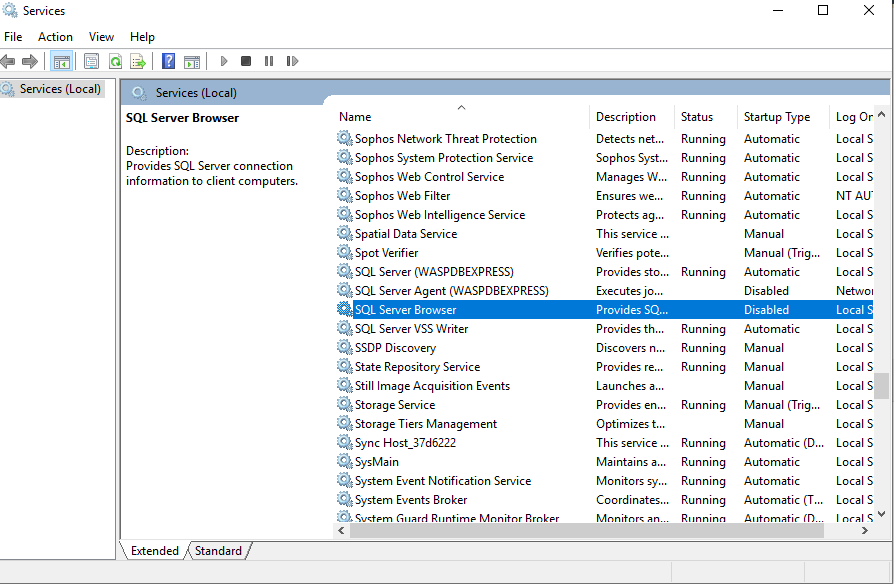
Task: Click the Restart Service icon
Action: click(292, 61)
